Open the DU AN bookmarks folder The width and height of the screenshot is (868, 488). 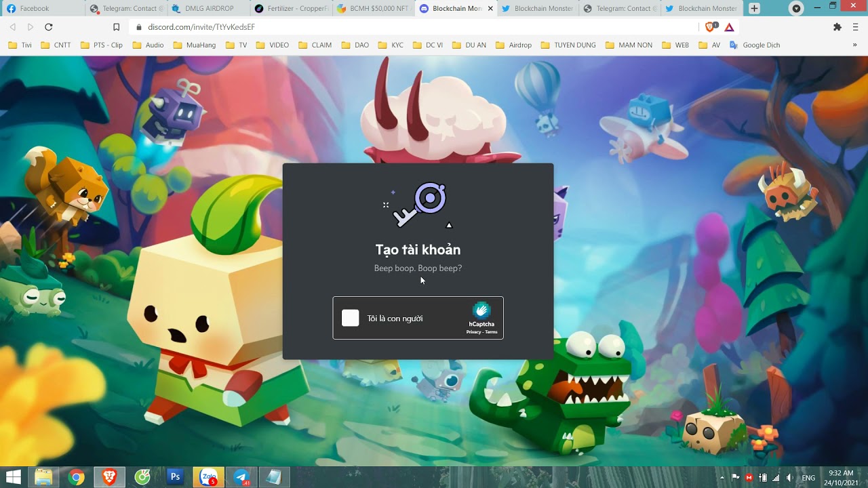pos(469,45)
